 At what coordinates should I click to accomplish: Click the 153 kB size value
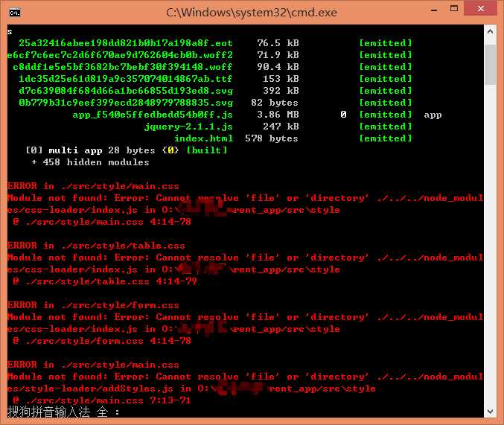281,79
